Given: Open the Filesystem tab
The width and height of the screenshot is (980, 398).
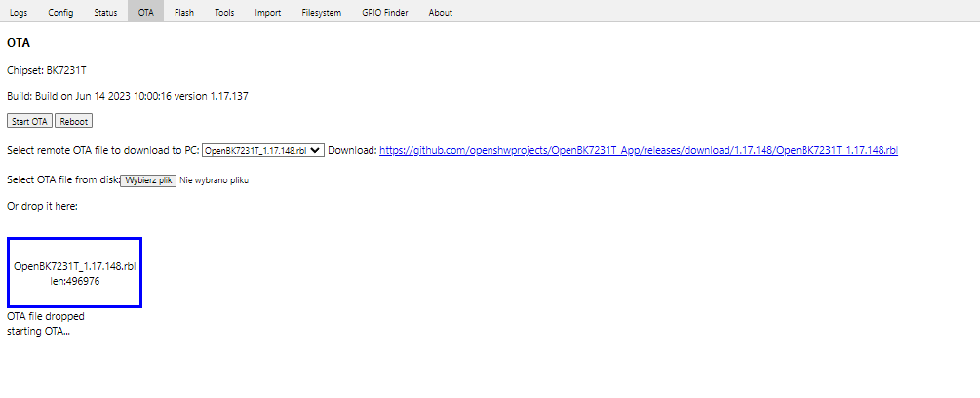Looking at the screenshot, I should point(321,12).
